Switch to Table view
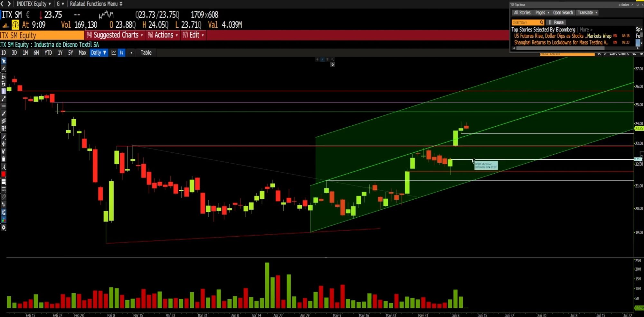This screenshot has width=644, height=317. coord(146,53)
